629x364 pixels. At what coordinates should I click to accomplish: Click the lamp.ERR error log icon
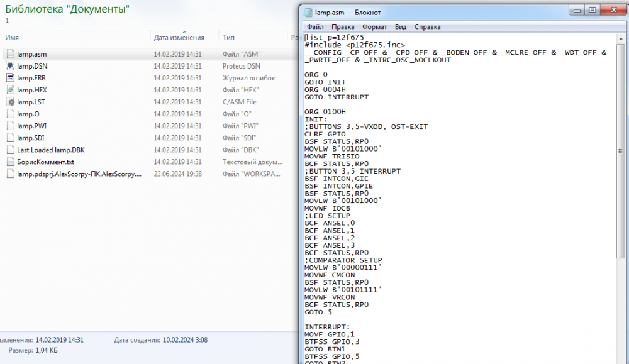(11, 78)
